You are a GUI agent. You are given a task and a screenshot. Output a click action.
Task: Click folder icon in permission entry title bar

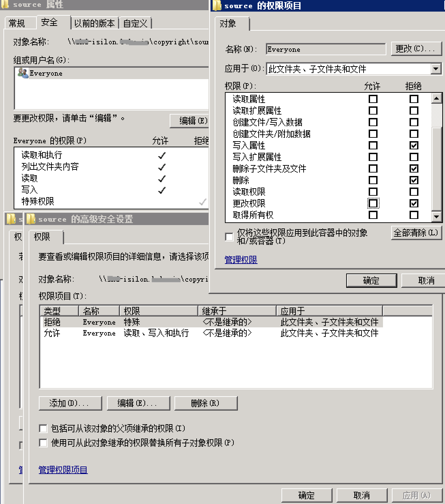217,5
